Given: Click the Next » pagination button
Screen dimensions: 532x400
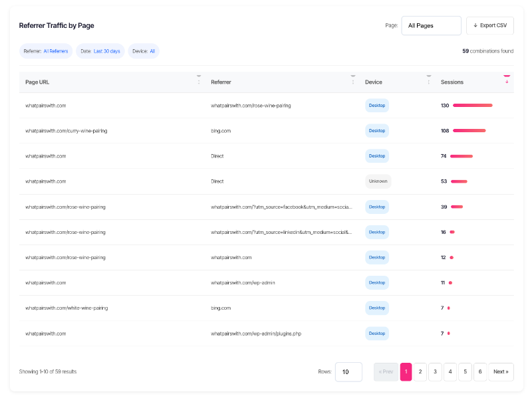Looking at the screenshot, I should click(x=501, y=372).
